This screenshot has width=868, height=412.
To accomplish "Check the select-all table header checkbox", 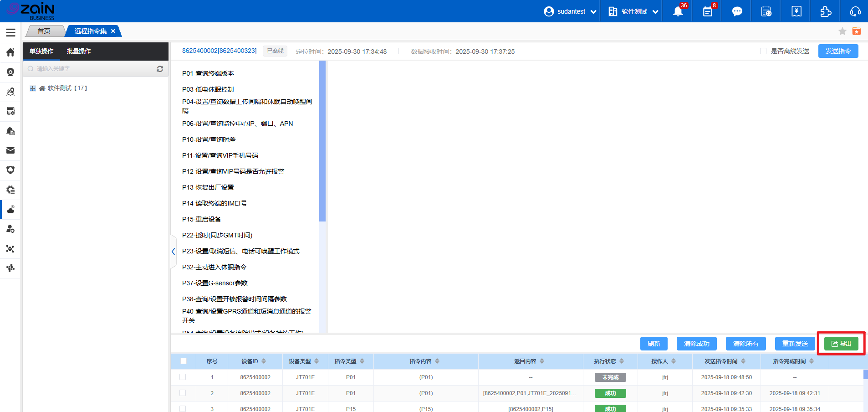I will [184, 361].
